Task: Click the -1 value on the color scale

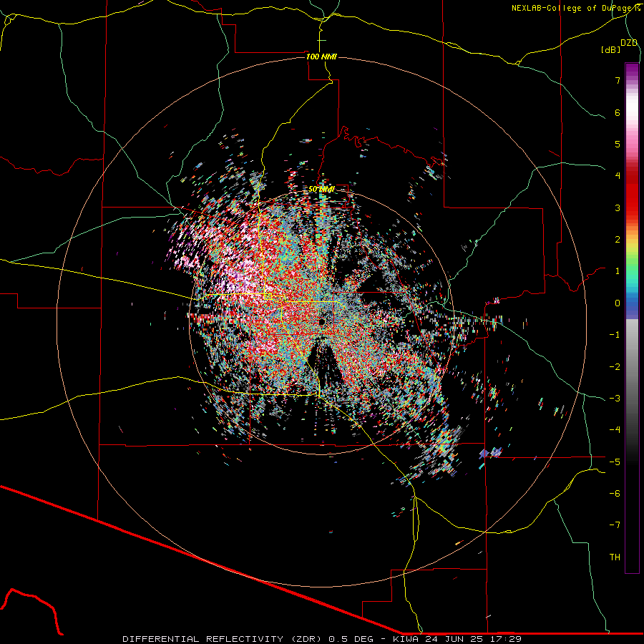Action: 615,335
